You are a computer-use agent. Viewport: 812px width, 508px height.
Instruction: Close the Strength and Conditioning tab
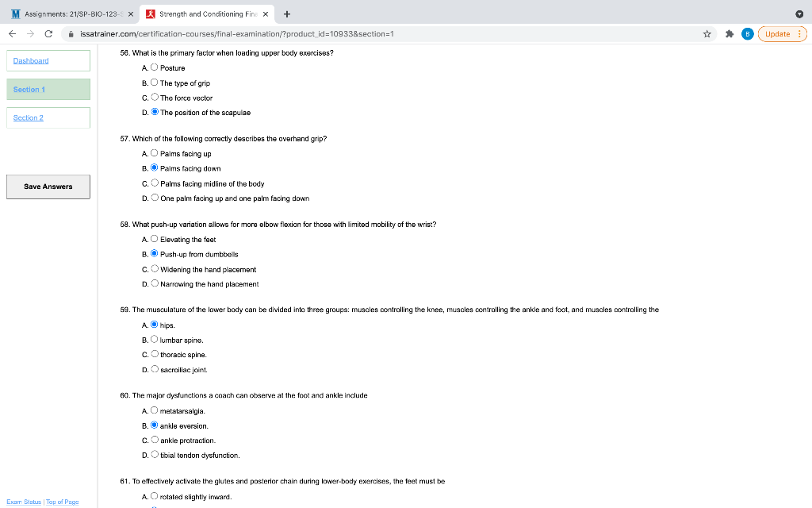pos(266,14)
